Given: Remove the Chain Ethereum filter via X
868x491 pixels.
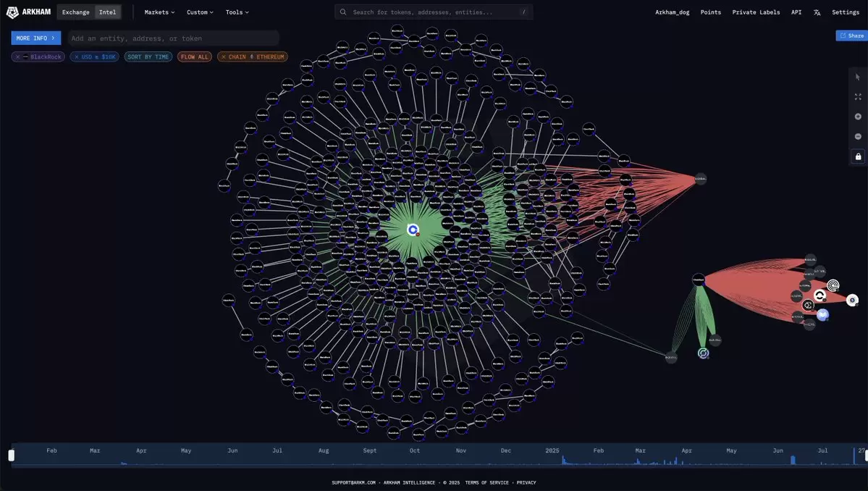Looking at the screenshot, I should (224, 57).
